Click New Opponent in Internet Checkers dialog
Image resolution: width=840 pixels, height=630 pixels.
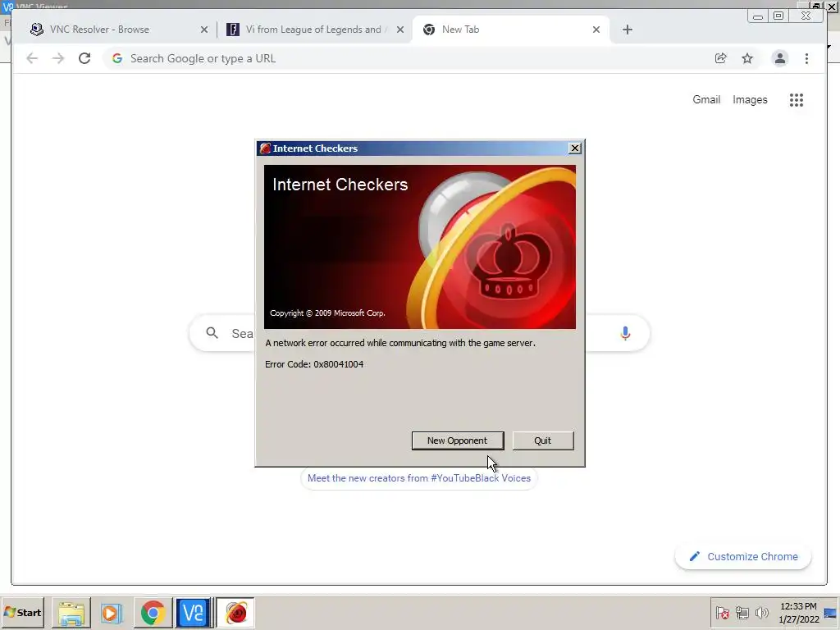(458, 441)
